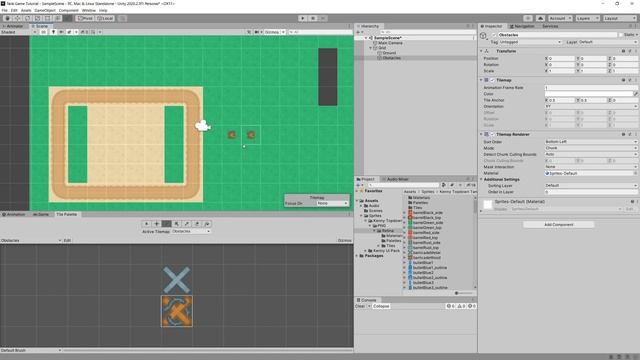The width and height of the screenshot is (640, 360).
Task: Open the editor Layout dropdown
Action: tap(619, 18)
